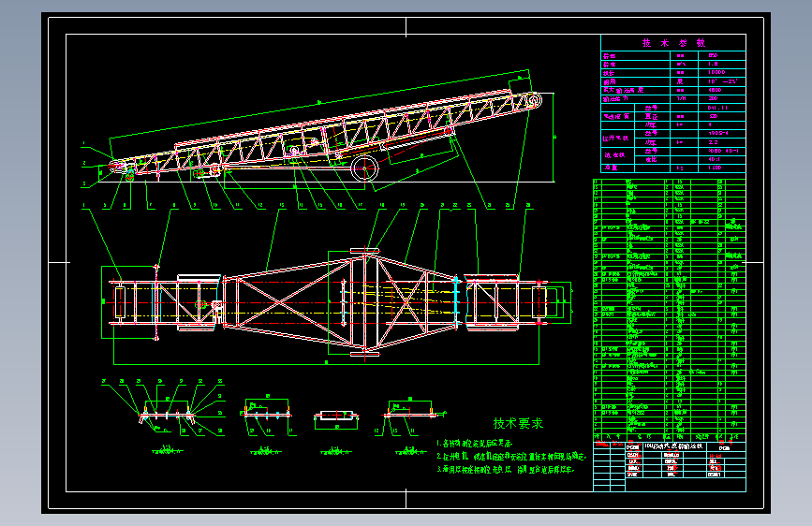Viewport: 812px width, 526px height.
Task: Select the value 4800 in the parameter table
Action: pos(715,90)
